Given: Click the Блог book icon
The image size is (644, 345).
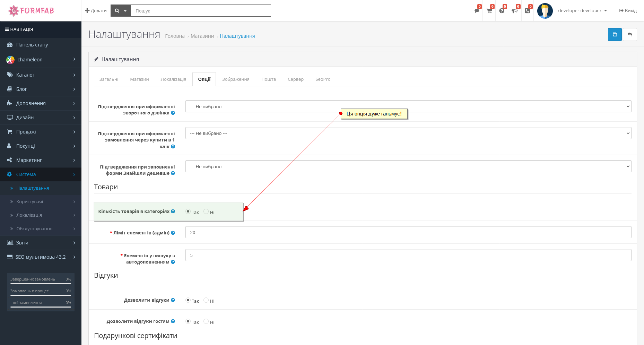Looking at the screenshot, I should coord(10,89).
